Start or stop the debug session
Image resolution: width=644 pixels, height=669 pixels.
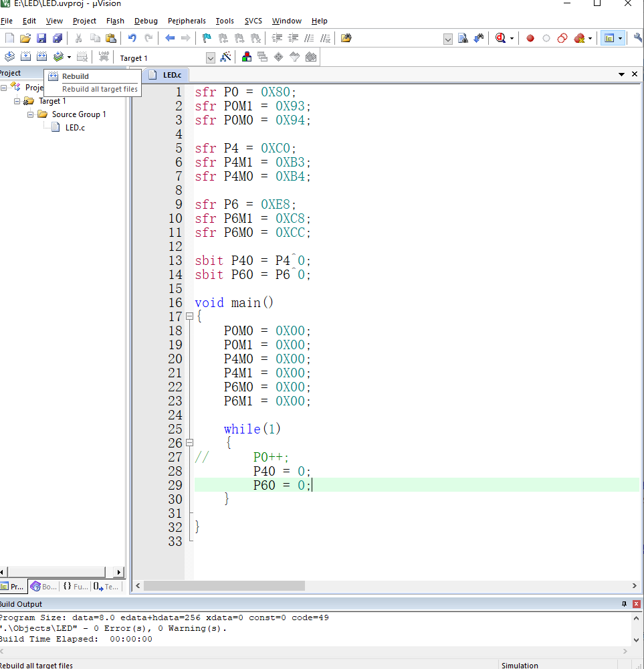501,38
